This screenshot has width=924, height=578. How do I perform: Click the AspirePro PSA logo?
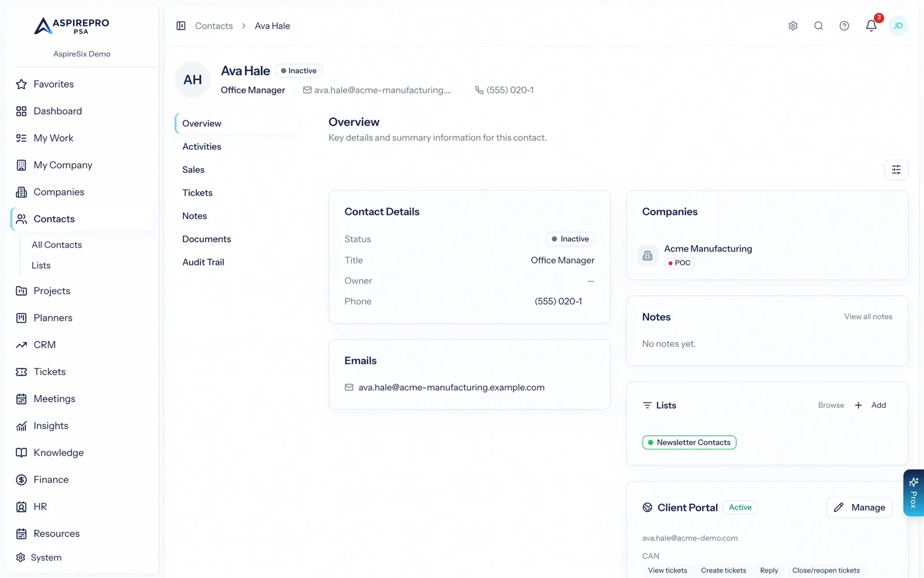(x=72, y=26)
